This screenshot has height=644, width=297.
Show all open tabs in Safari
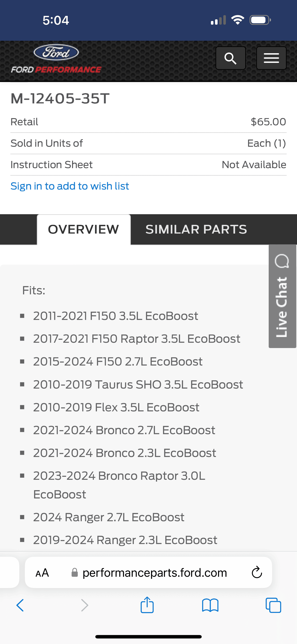tap(273, 605)
